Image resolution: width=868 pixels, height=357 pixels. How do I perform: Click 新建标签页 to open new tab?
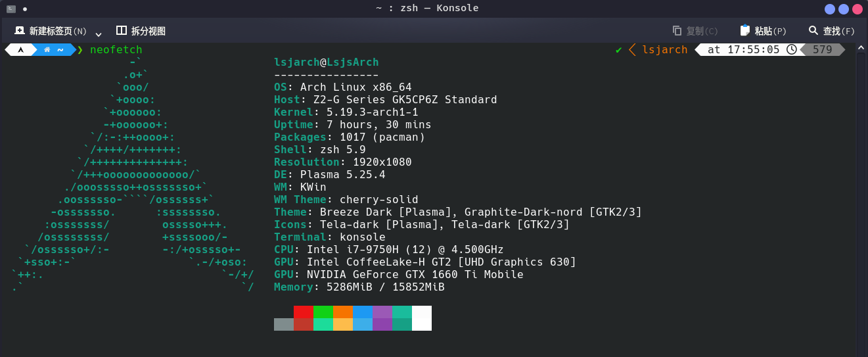pos(51,31)
